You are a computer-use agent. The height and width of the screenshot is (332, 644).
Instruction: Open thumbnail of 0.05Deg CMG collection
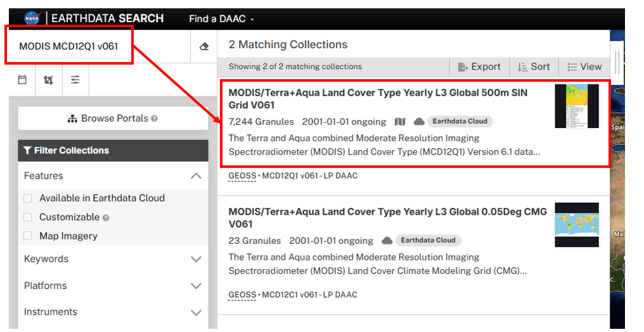[x=577, y=225]
